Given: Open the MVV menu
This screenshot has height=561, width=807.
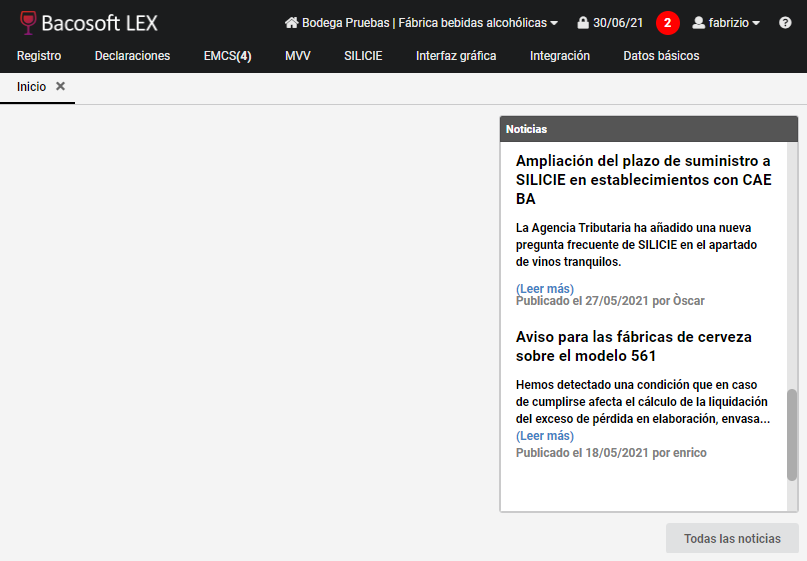Looking at the screenshot, I should (298, 56).
